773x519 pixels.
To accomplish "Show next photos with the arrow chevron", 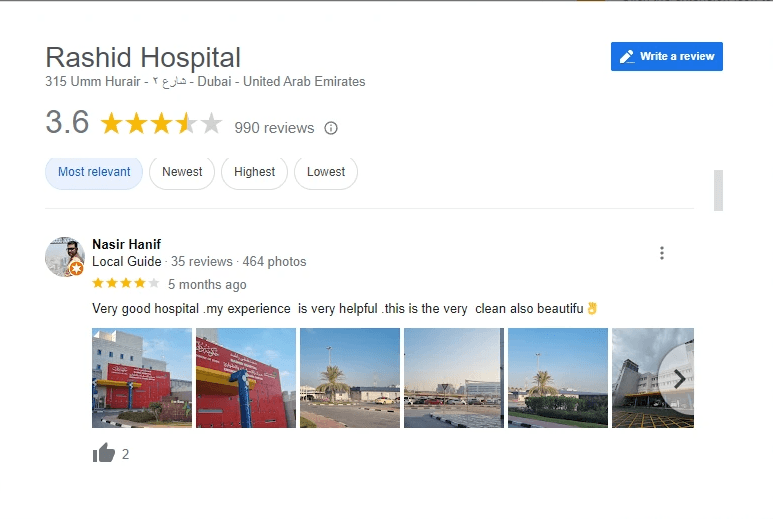I will coord(678,379).
